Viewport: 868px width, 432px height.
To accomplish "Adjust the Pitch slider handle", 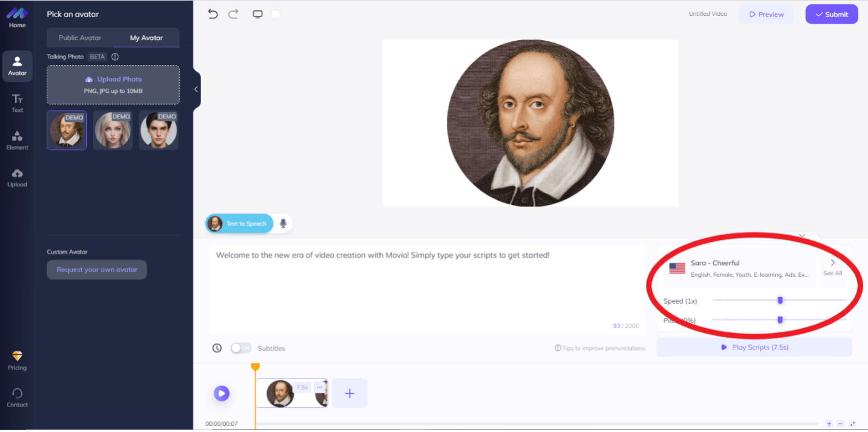I will (780, 320).
